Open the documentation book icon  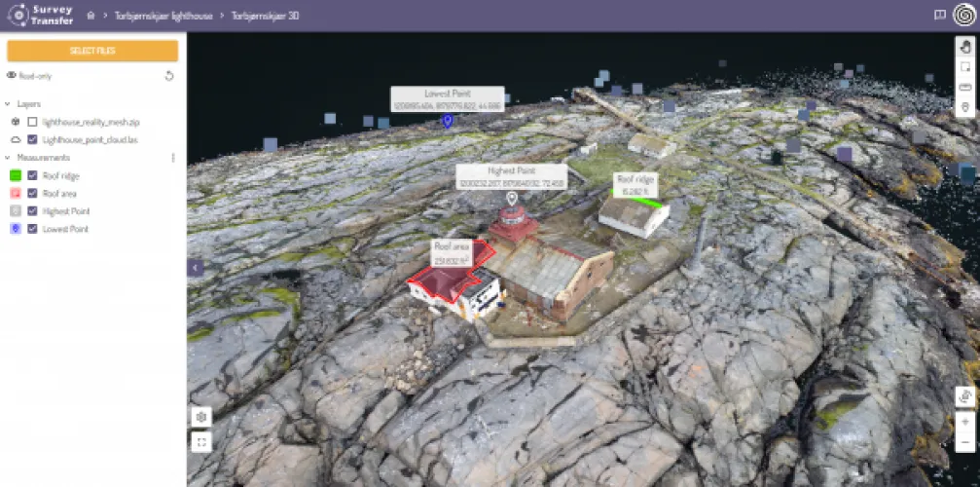click(x=939, y=16)
